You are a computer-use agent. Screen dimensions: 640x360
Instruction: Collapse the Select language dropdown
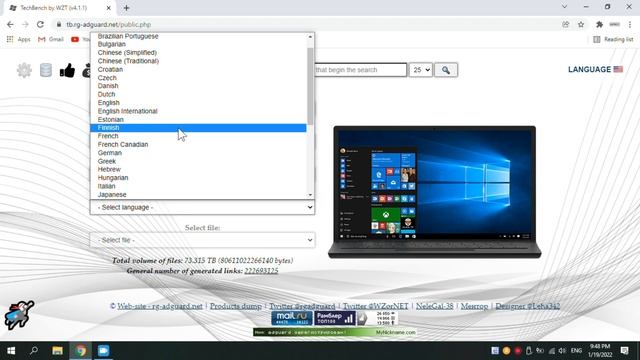coord(202,207)
